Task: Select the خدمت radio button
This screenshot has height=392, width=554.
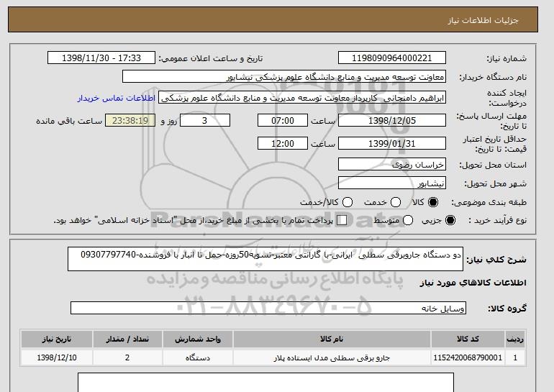Action: pyautogui.click(x=396, y=202)
